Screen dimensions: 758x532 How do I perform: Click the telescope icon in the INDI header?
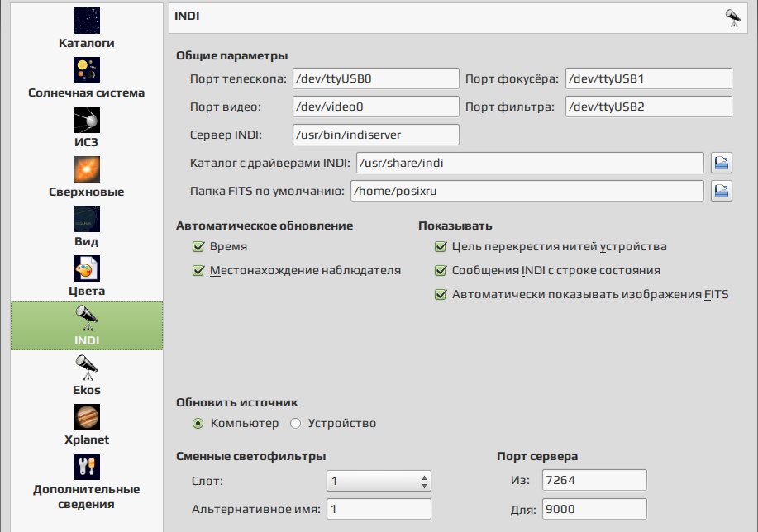(733, 18)
